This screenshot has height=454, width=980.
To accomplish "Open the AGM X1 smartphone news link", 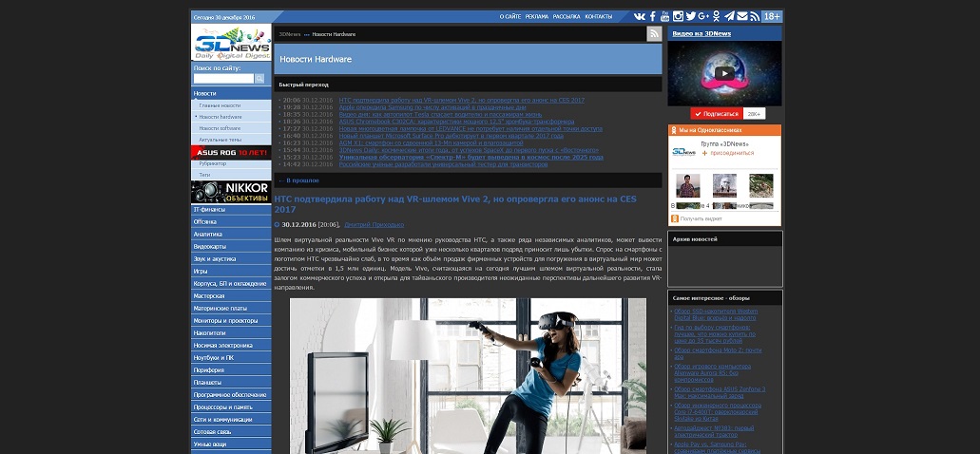I will [432, 143].
